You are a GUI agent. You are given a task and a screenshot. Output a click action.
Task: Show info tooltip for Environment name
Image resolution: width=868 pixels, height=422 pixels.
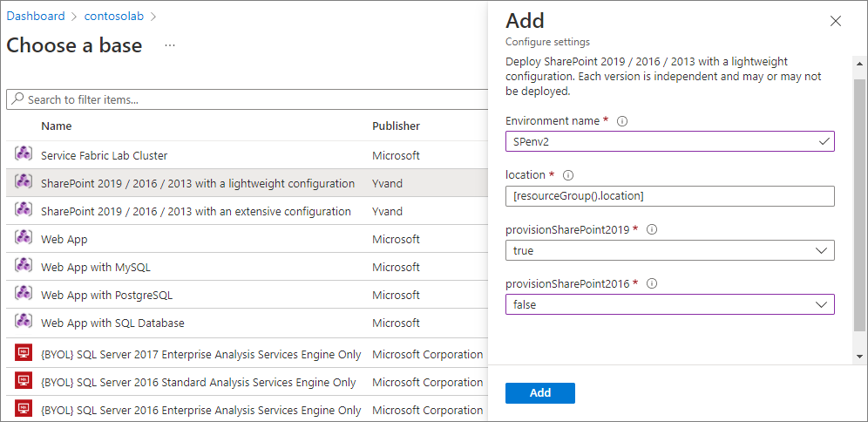[621, 121]
